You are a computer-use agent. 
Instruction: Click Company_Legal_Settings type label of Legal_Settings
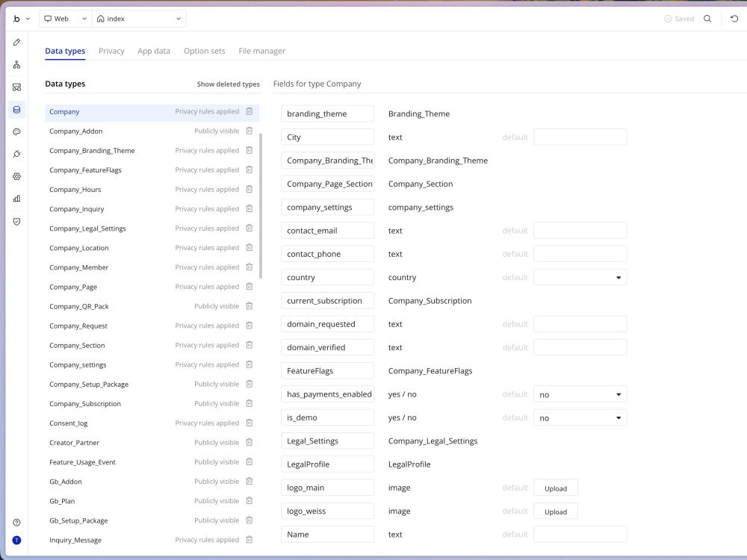point(433,441)
